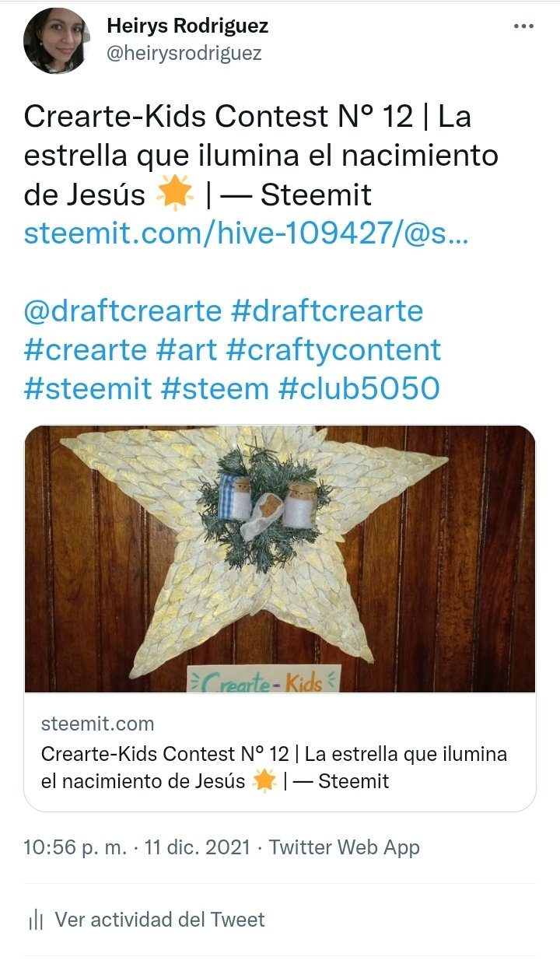Open the star craft preview image
The image size is (560, 964).
(x=280, y=559)
